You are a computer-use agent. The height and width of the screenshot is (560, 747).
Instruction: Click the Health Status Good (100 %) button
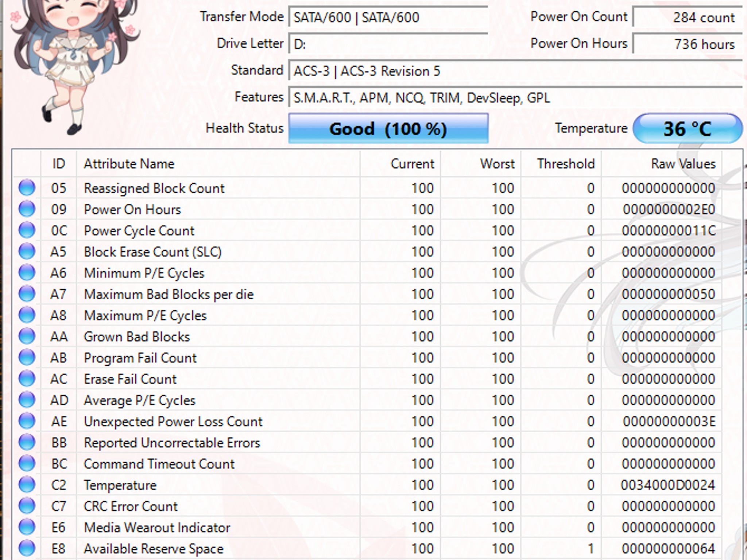[x=388, y=128]
